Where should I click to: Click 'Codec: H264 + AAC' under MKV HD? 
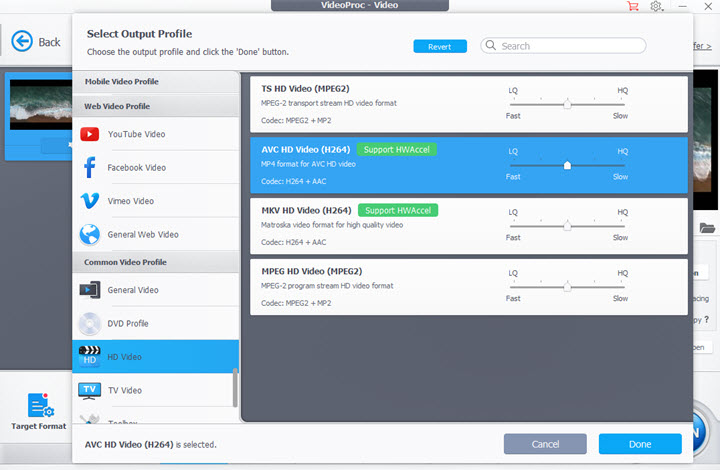[x=293, y=242]
